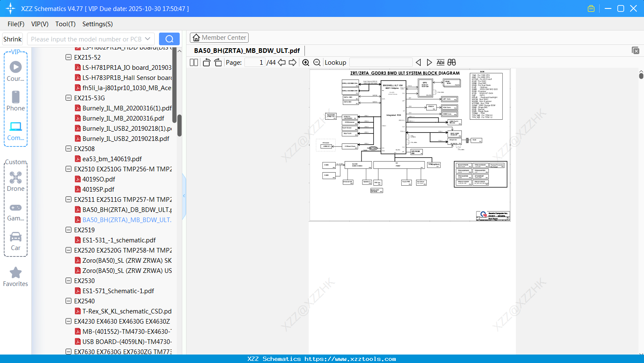
Task: Open the Car category in sidebar
Action: click(x=16, y=241)
